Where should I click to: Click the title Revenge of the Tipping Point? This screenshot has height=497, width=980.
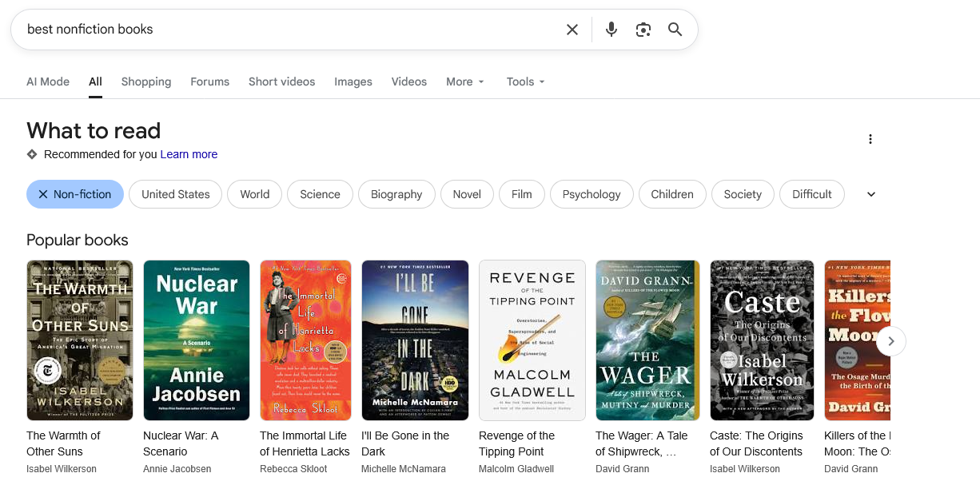[x=516, y=443]
